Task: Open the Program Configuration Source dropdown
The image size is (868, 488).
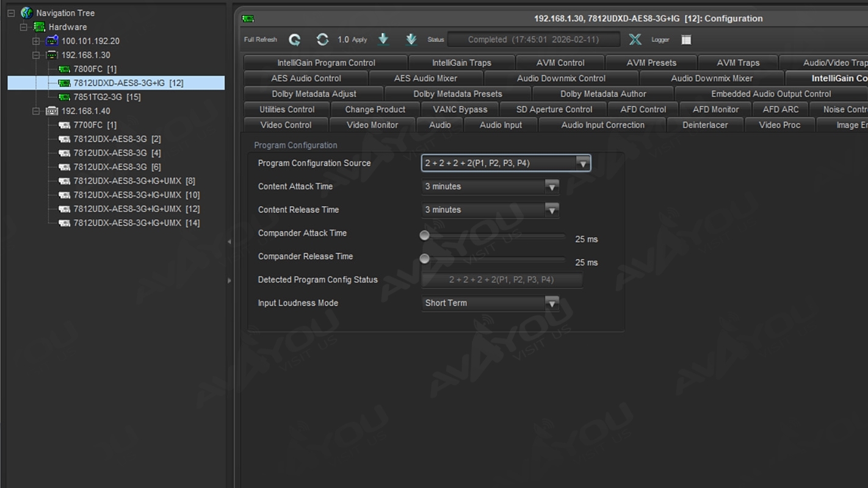Action: coord(583,163)
